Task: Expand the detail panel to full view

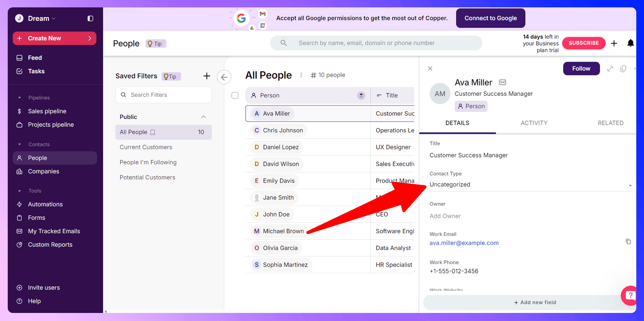Action: click(x=610, y=69)
